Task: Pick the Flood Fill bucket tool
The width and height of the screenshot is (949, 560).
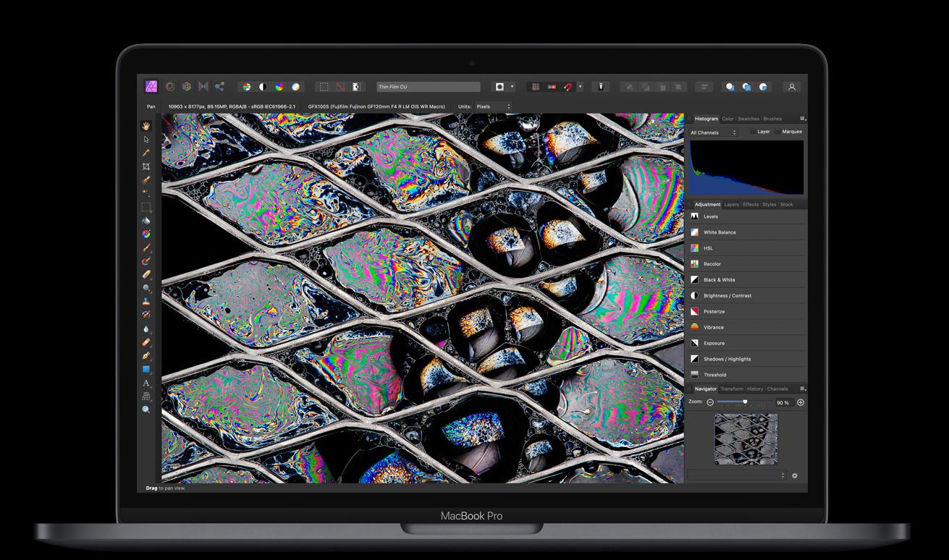Action: (x=146, y=221)
